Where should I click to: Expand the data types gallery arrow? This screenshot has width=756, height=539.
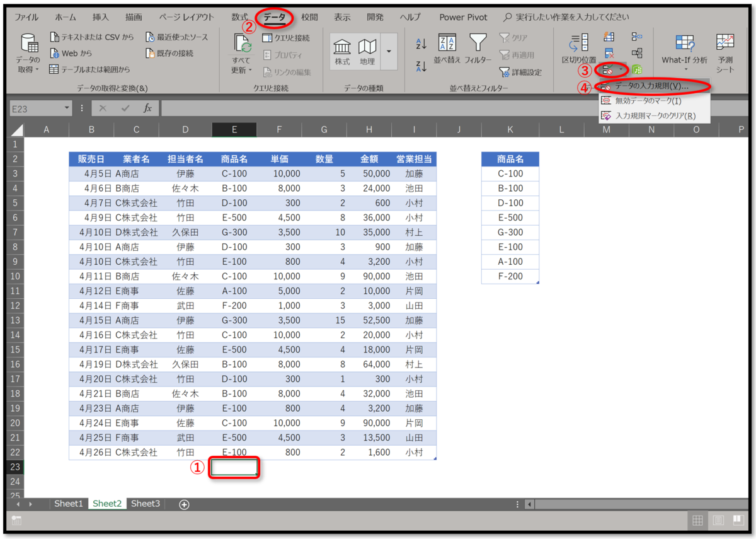click(x=389, y=52)
